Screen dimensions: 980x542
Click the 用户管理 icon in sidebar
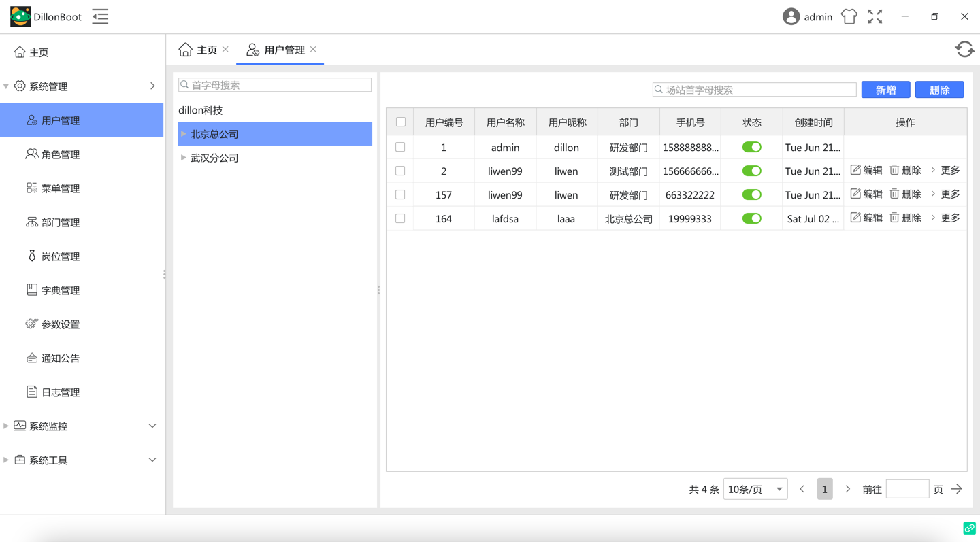pyautogui.click(x=31, y=120)
